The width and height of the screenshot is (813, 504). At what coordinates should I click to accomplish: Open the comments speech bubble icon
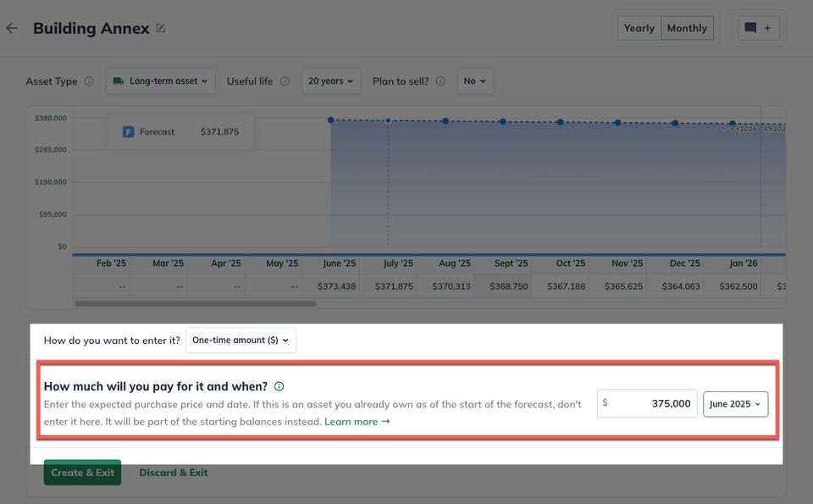750,28
